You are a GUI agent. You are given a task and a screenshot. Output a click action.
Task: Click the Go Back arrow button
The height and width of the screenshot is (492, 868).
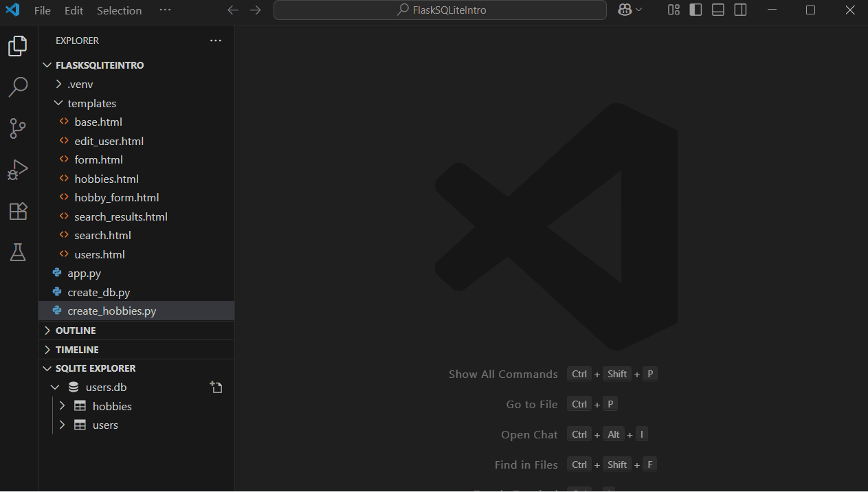[x=233, y=10]
